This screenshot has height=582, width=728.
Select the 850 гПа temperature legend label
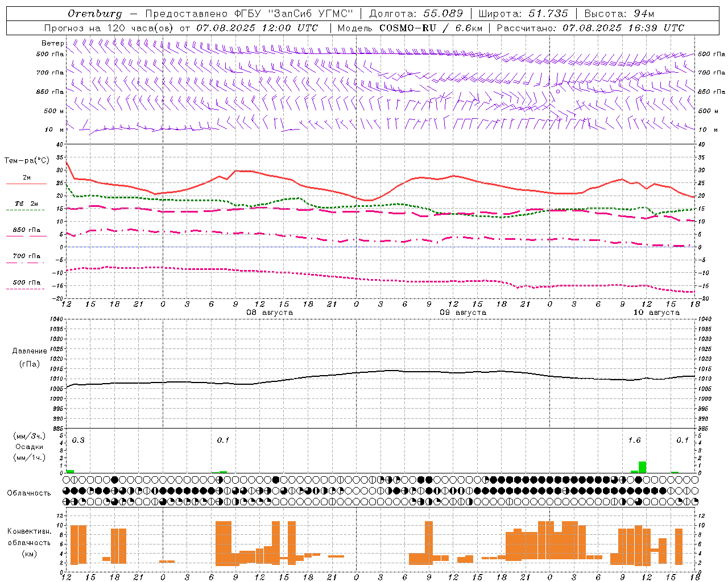click(x=27, y=230)
